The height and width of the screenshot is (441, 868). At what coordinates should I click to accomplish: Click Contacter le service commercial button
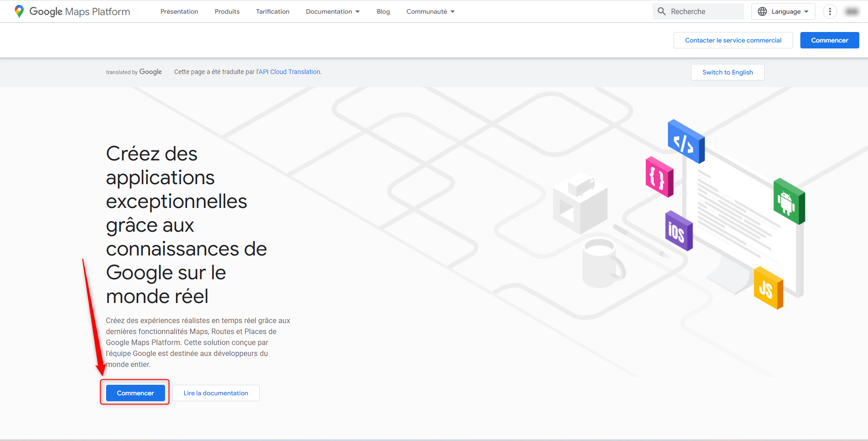(x=733, y=40)
